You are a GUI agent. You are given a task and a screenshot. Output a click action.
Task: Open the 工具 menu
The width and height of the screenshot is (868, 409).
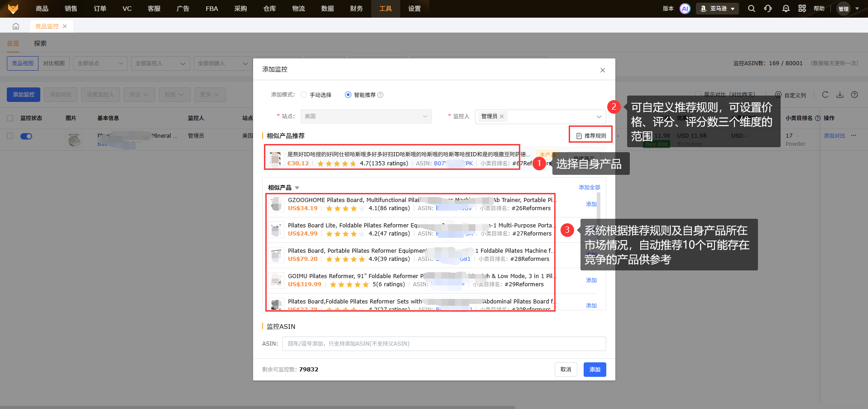point(385,9)
